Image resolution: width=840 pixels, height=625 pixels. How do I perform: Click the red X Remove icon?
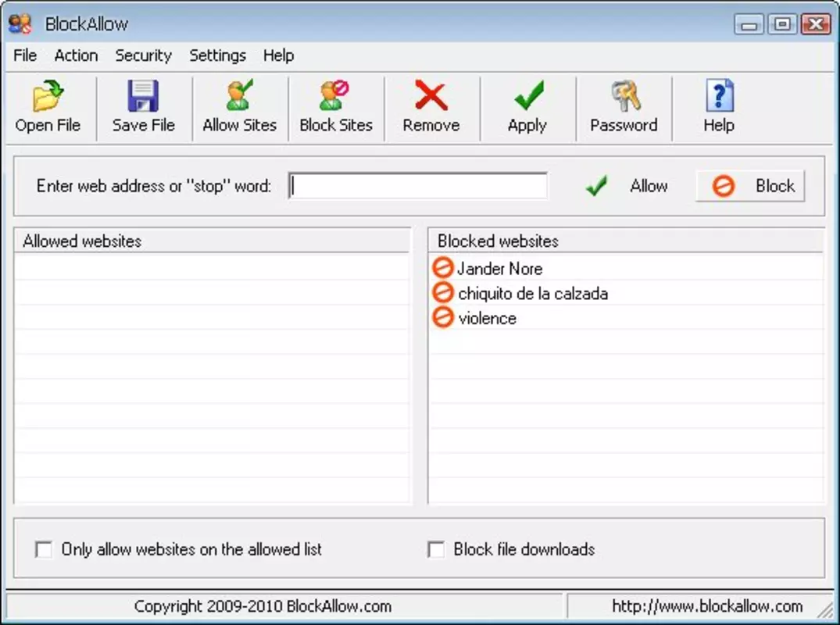(x=431, y=95)
